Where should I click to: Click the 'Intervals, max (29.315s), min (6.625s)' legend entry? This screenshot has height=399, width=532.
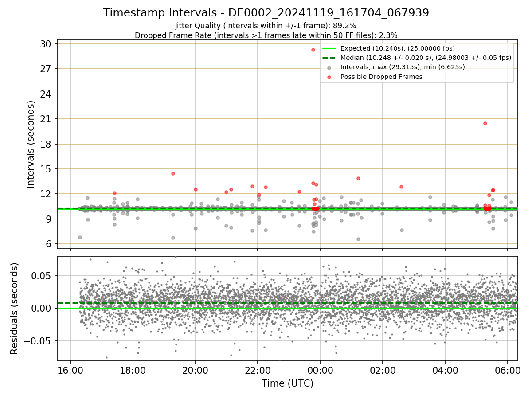[x=403, y=67]
